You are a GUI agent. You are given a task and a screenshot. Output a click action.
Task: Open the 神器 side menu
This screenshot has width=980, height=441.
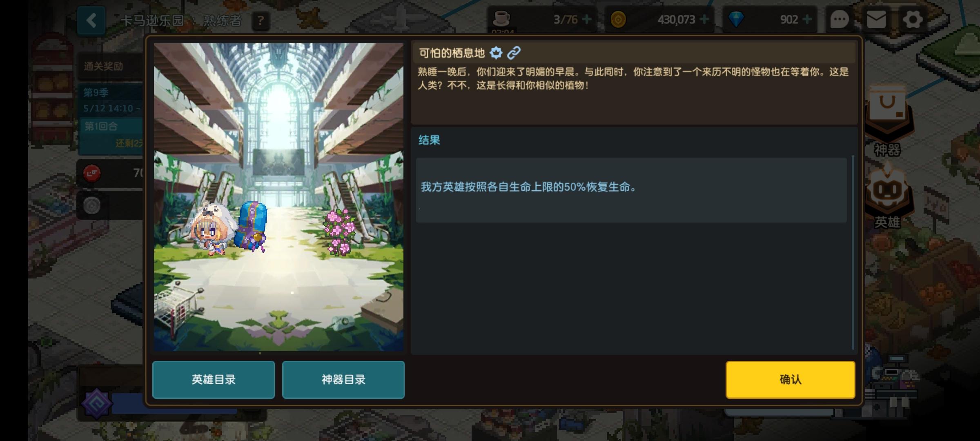tap(887, 122)
